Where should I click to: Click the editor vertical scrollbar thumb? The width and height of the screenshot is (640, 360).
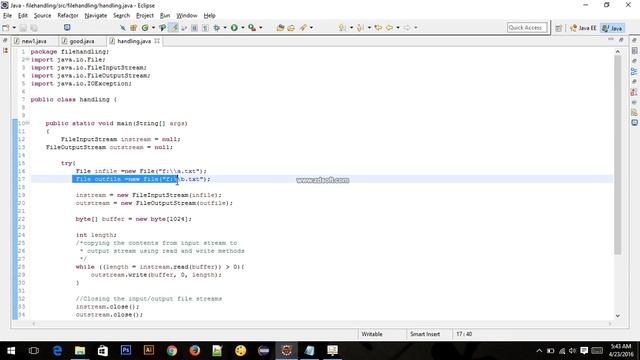(x=618, y=155)
